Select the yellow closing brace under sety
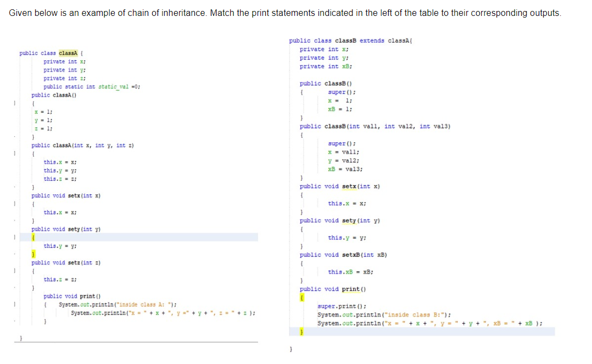Screen dimensions: 592x364 point(34,254)
